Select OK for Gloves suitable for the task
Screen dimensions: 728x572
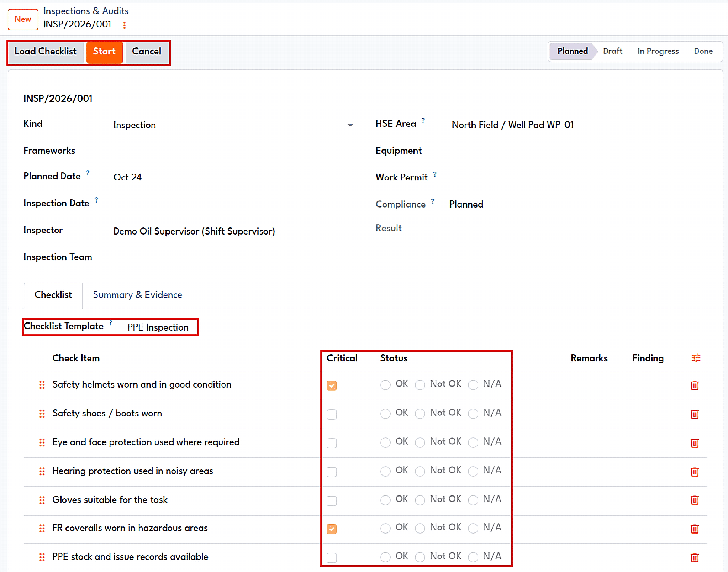click(385, 500)
